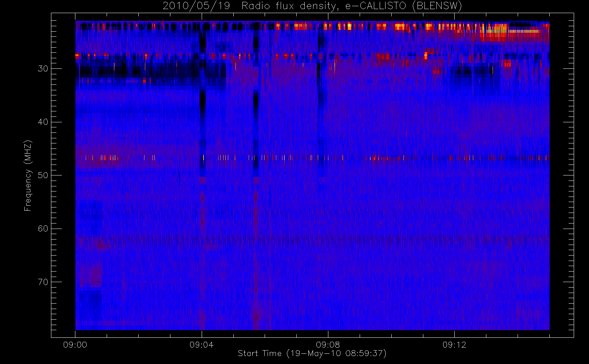This screenshot has width=589, height=364.
Task: Select the 09:04 time tick label
Action: point(201,345)
